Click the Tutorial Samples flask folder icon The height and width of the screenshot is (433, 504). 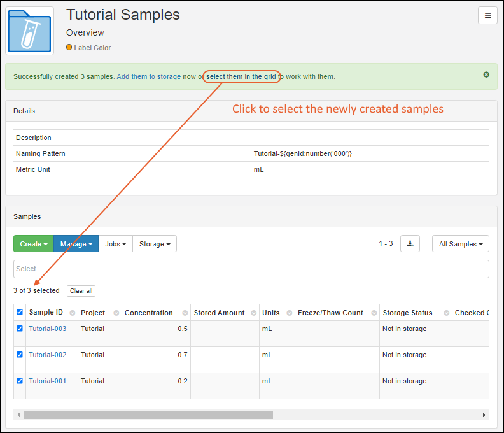[x=29, y=31]
